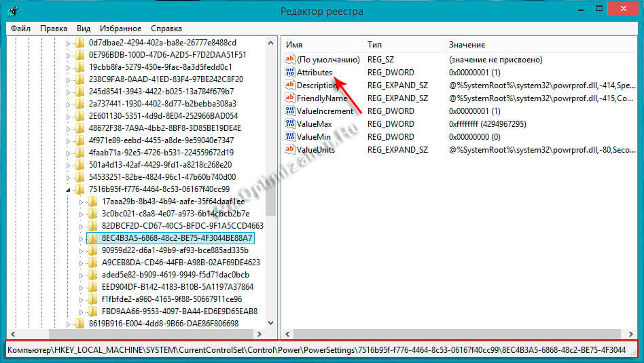Click the FriendlyName string value icon
644x363 pixels.
coord(290,98)
